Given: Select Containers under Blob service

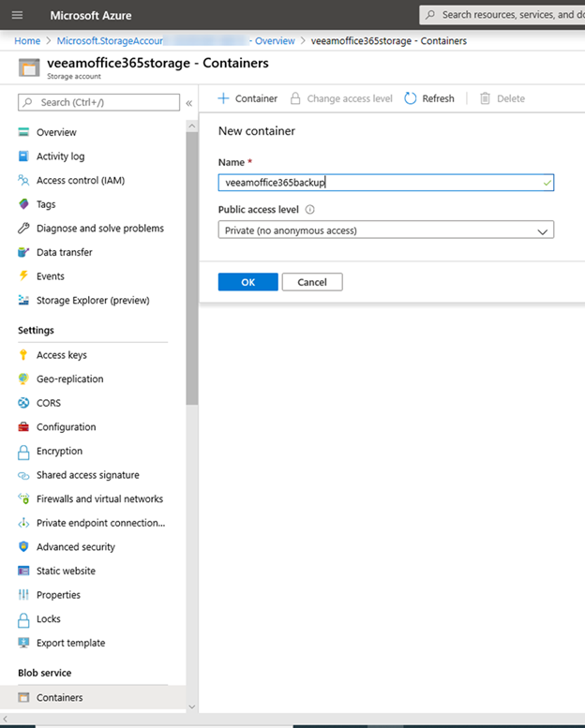Looking at the screenshot, I should tap(93, 698).
